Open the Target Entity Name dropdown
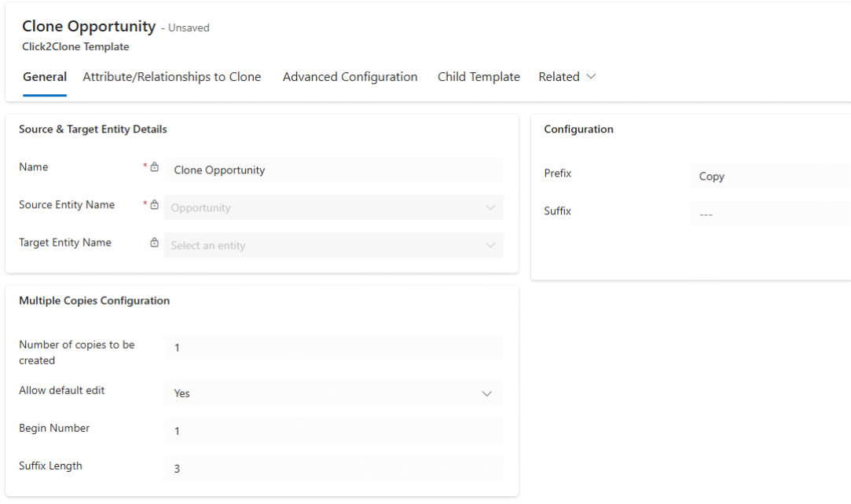This screenshot has width=851, height=504. point(333,246)
